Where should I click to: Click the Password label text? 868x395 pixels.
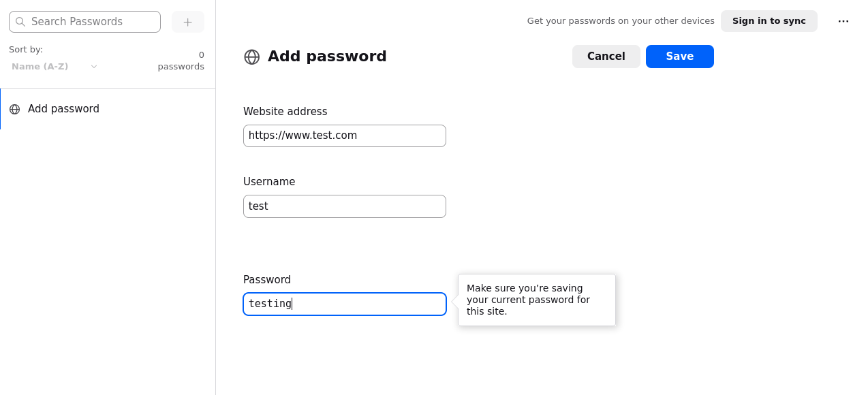267,280
